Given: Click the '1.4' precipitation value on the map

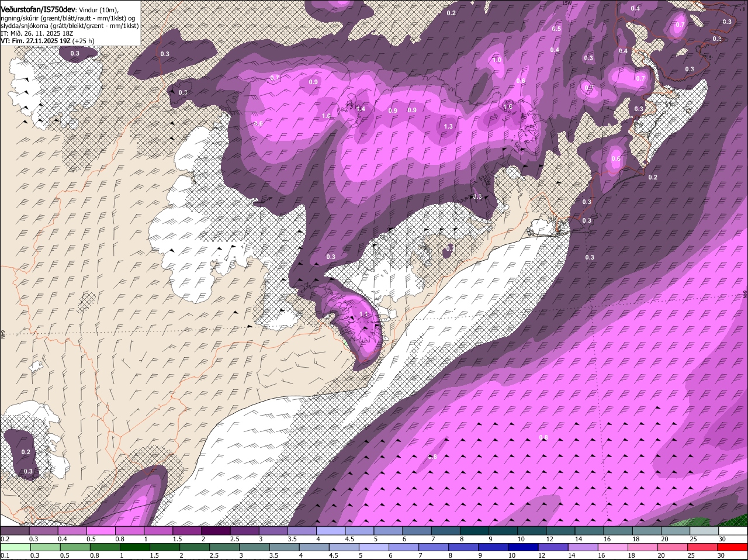Looking at the screenshot, I should [361, 109].
